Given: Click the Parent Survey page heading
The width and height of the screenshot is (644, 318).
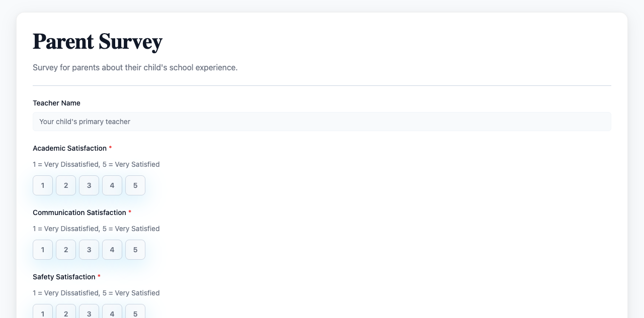Looking at the screenshot, I should tap(97, 42).
